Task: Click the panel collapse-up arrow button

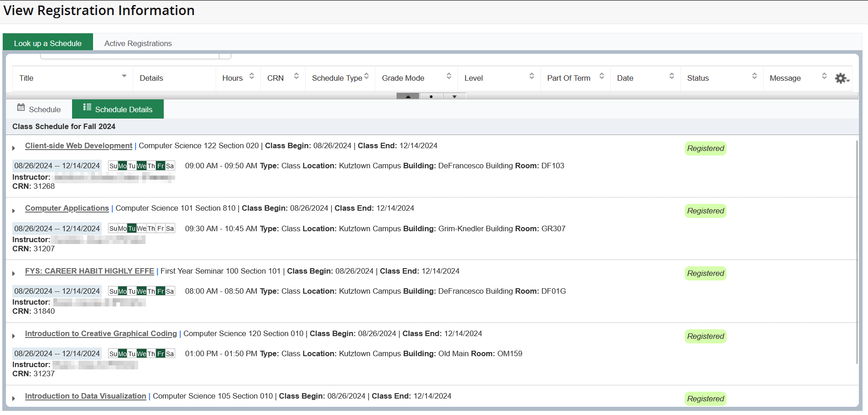Action: click(408, 96)
